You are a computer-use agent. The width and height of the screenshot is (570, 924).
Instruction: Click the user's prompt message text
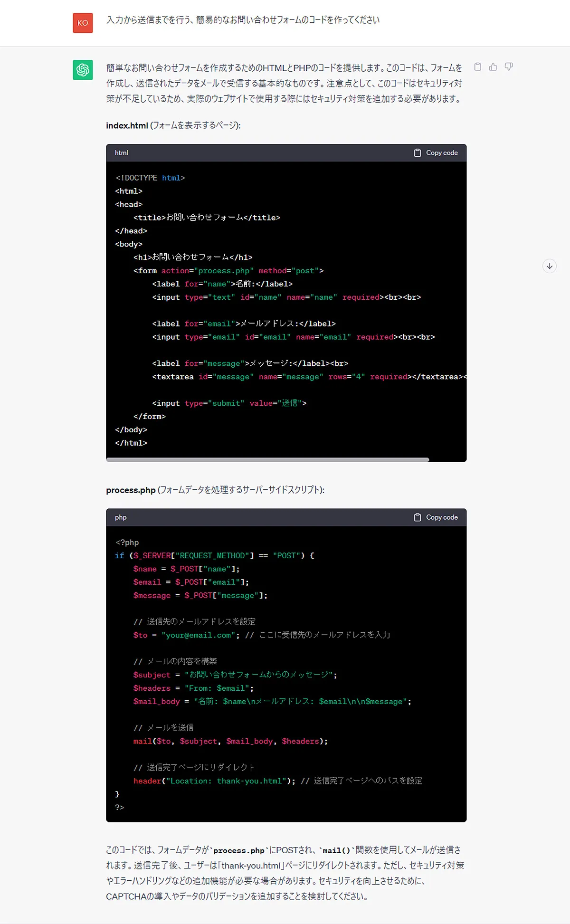243,20
